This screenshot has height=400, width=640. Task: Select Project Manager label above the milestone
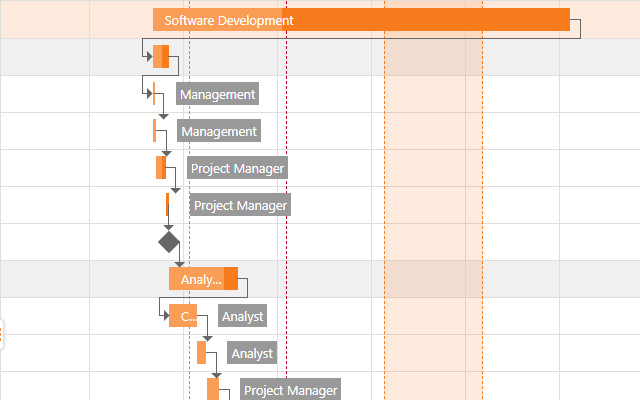(241, 205)
